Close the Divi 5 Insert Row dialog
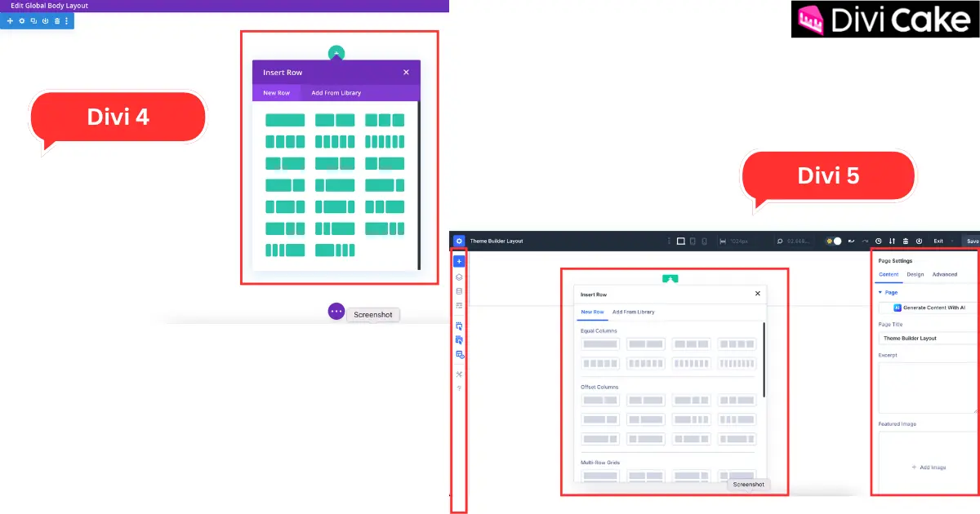The width and height of the screenshot is (980, 514). click(x=757, y=294)
